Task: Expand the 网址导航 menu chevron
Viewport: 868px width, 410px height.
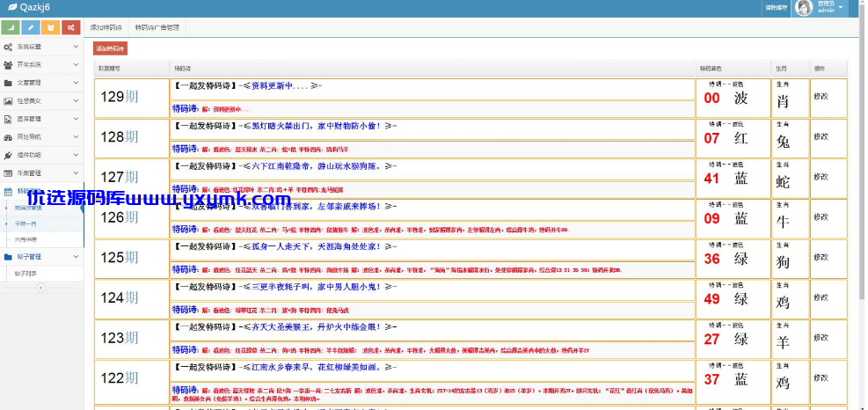Action: pos(76,137)
